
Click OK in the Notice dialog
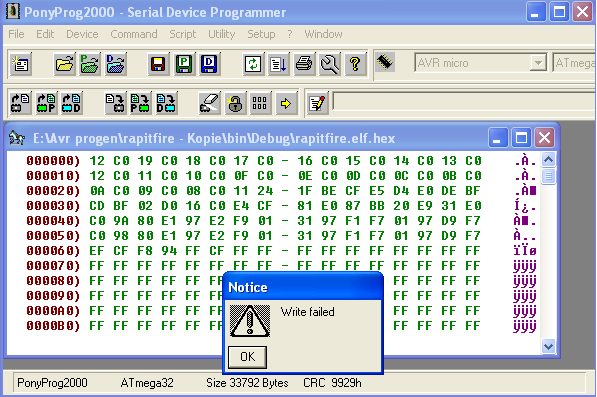(x=247, y=357)
